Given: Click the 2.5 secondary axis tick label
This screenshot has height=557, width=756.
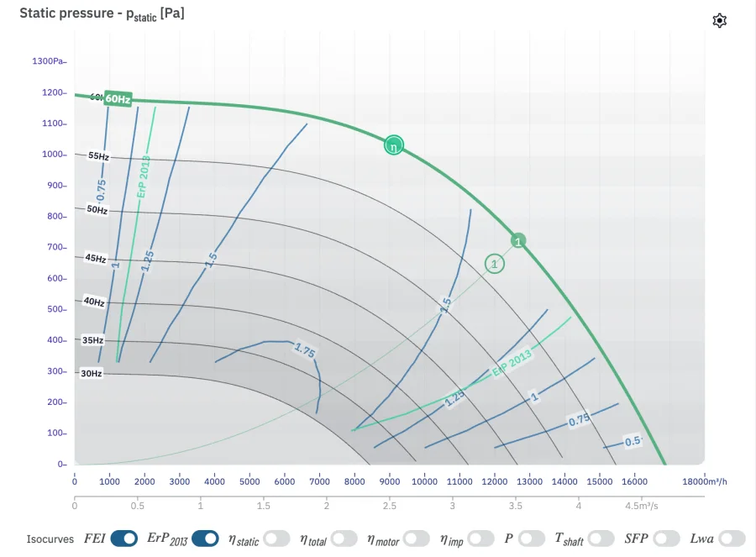Looking at the screenshot, I should [390, 506].
